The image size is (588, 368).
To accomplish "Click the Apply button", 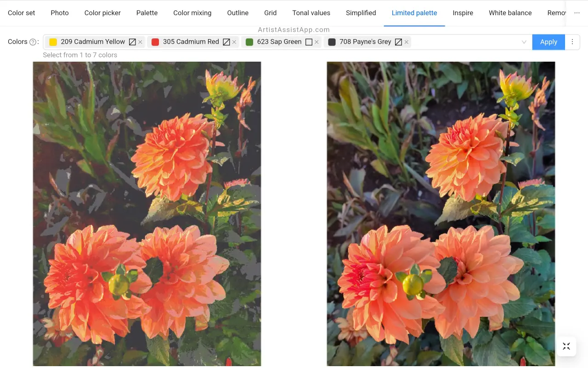I will (548, 42).
